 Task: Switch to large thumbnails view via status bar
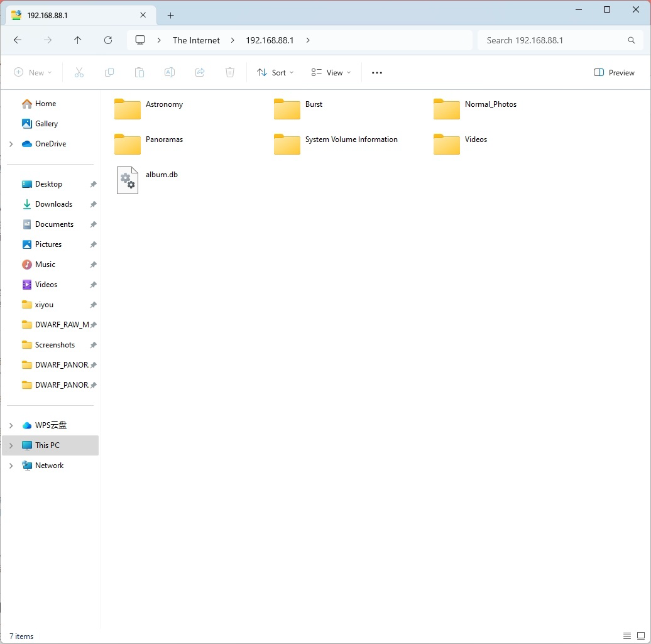pyautogui.click(x=642, y=636)
